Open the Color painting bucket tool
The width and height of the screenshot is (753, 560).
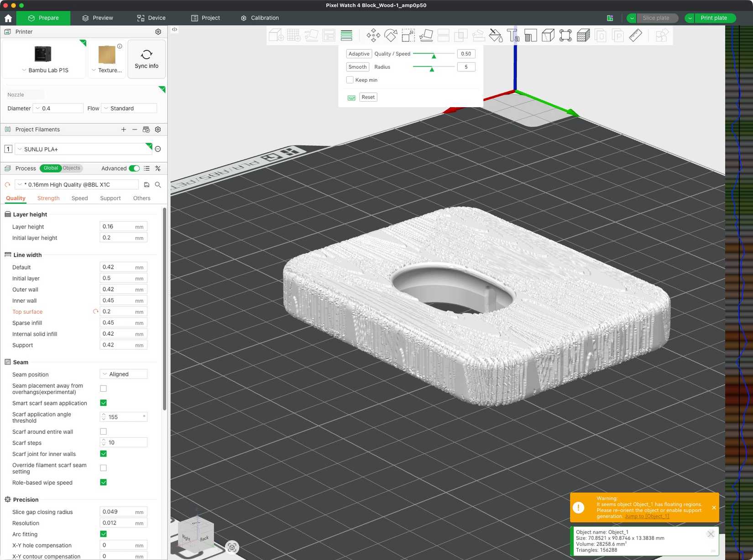[x=496, y=35]
